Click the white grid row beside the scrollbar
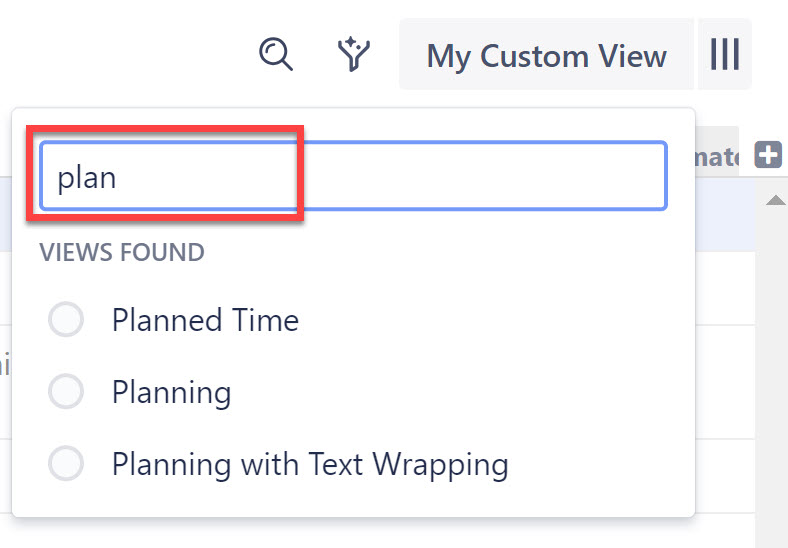The height and width of the screenshot is (548, 788). 725,290
